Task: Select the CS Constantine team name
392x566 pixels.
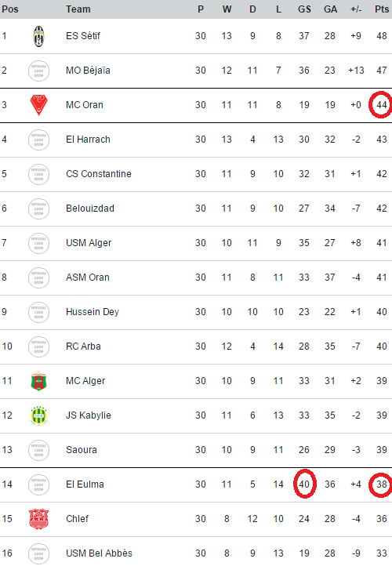Action: (99, 174)
